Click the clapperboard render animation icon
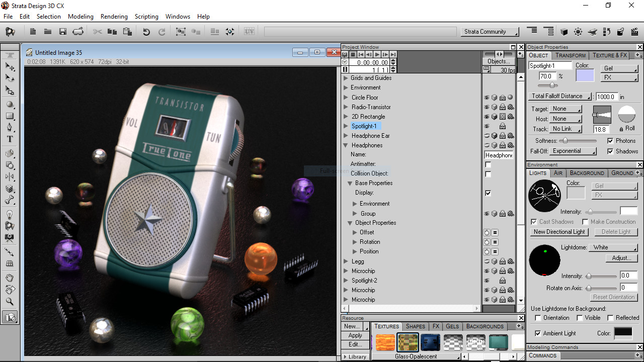The height and width of the screenshot is (362, 644). click(x=635, y=32)
